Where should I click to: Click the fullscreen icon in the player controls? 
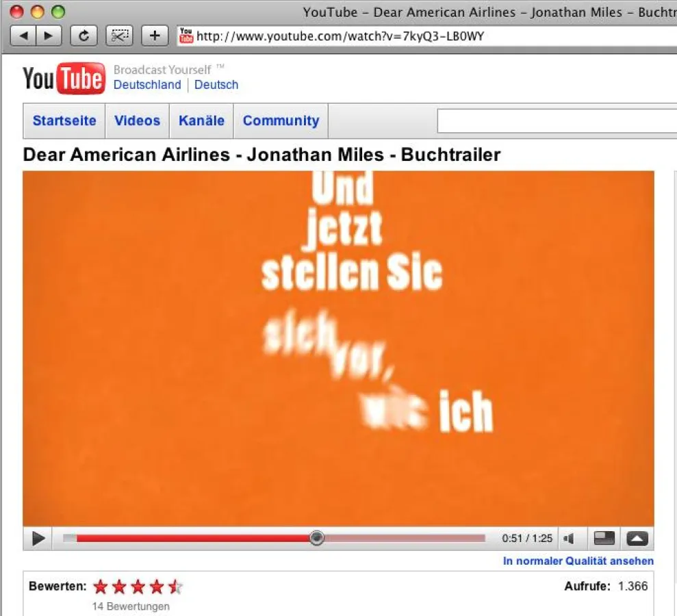pos(637,539)
